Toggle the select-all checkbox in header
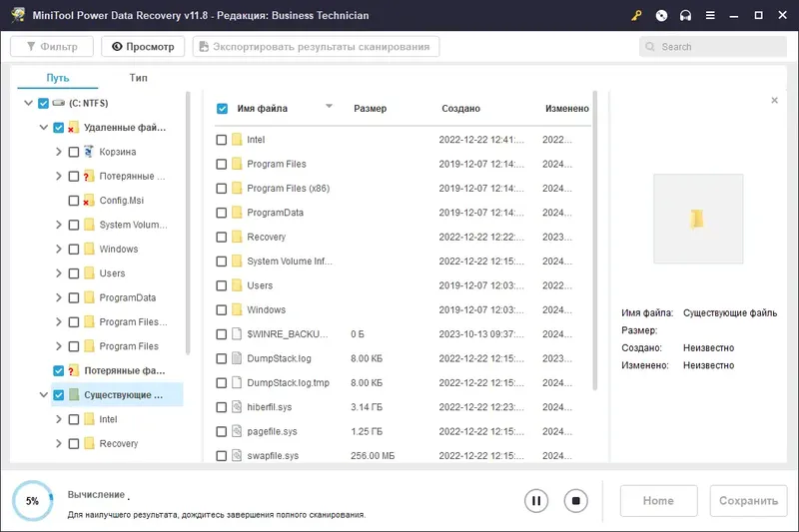Screen dimensions: 799x532 [x=222, y=109]
